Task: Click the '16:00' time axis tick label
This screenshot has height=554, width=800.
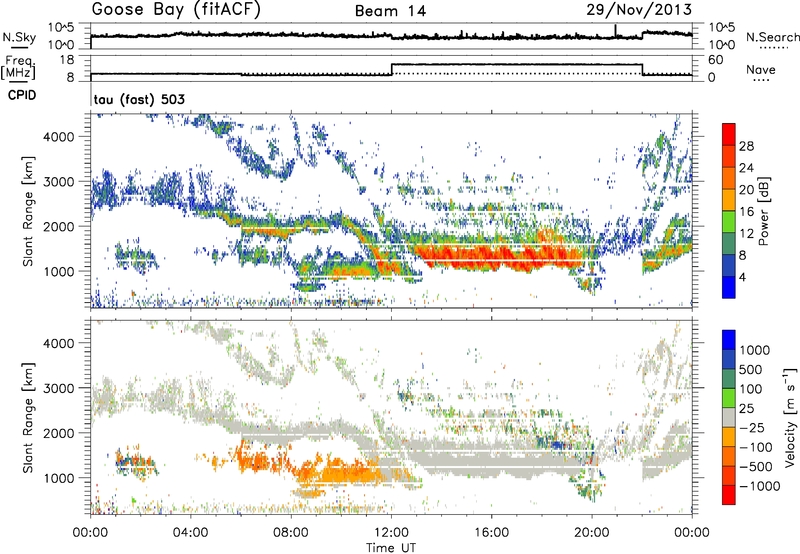Action: coord(491,533)
